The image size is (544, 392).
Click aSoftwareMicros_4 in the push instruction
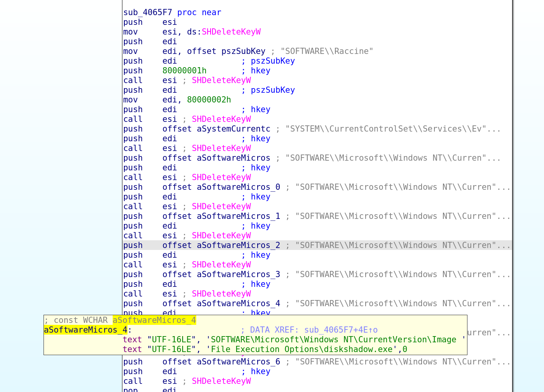pyautogui.click(x=239, y=304)
